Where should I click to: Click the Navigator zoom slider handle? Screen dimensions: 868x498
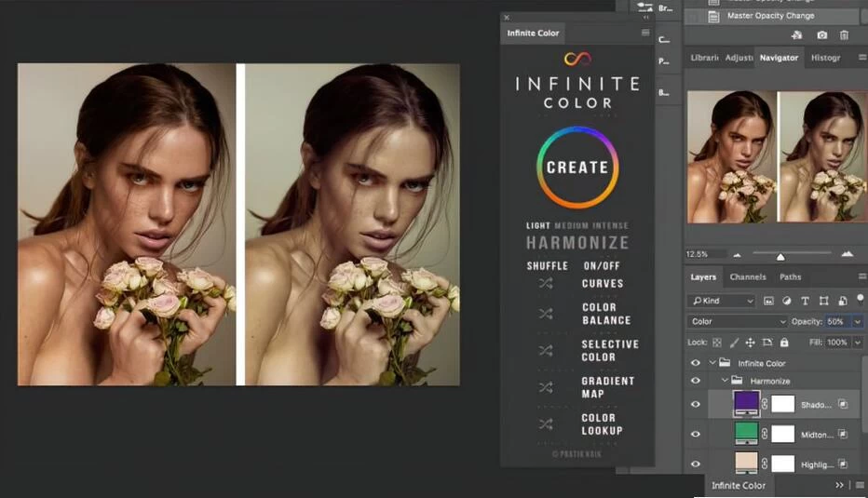(780, 257)
